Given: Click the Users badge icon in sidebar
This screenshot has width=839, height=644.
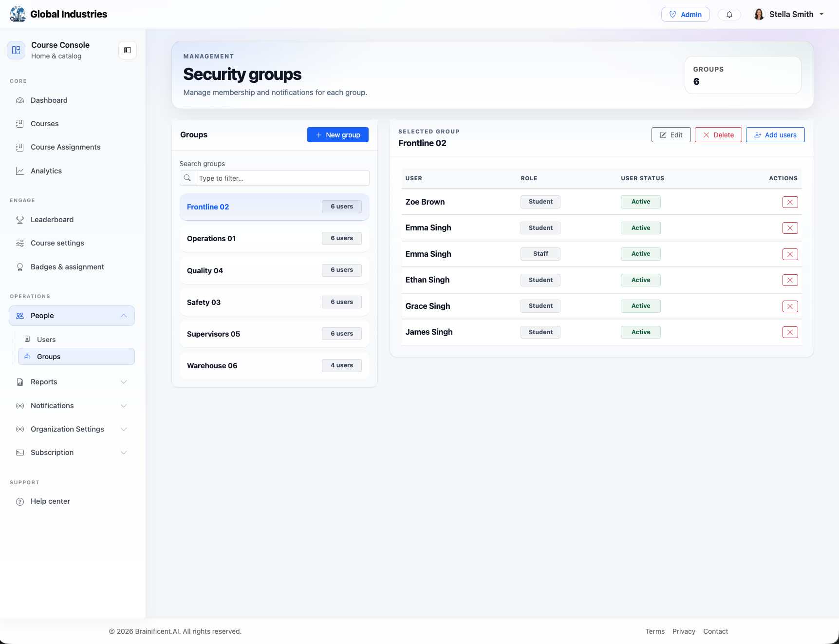Looking at the screenshot, I should click(27, 339).
